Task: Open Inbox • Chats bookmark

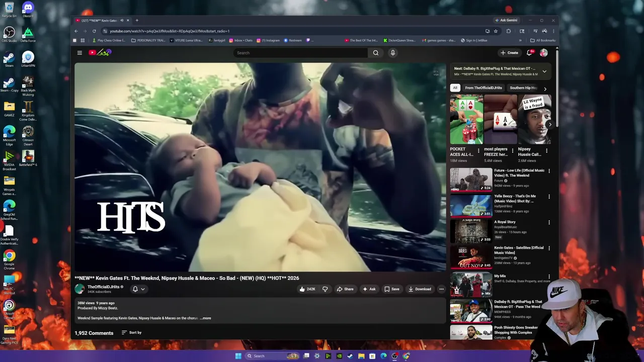Action: point(240,41)
